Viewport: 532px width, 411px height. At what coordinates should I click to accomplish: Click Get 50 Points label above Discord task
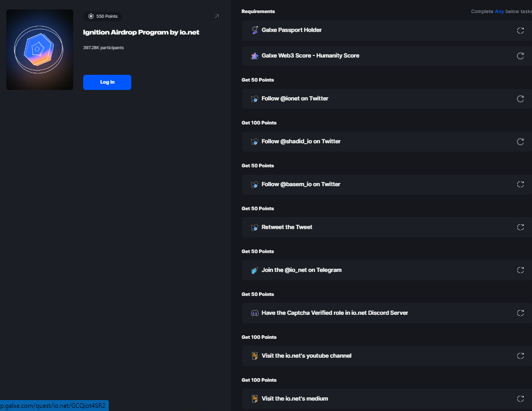[x=257, y=294]
